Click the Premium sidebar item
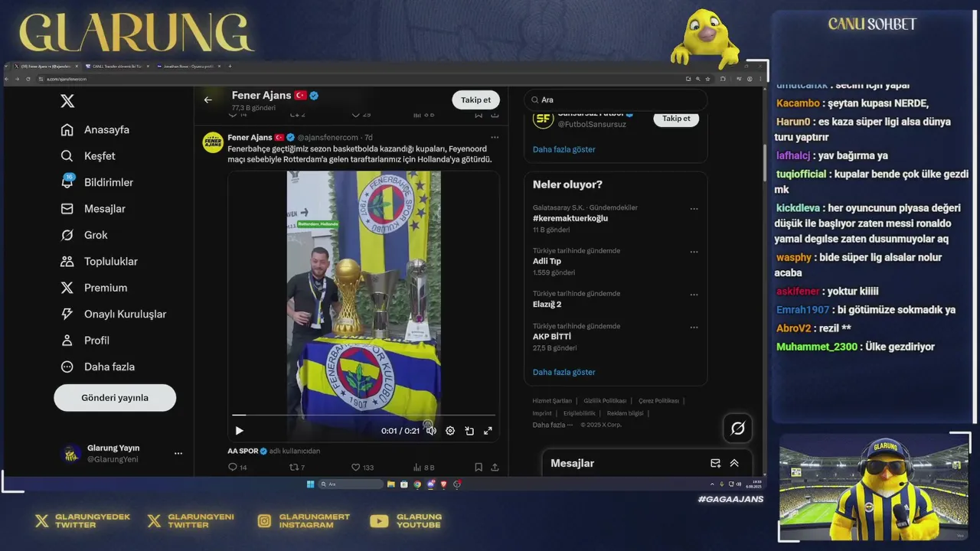The width and height of the screenshot is (980, 551). click(94, 288)
